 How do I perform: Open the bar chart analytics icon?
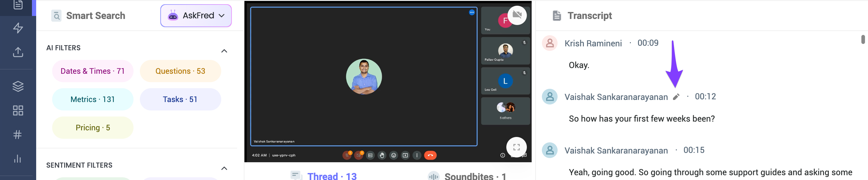tap(17, 159)
